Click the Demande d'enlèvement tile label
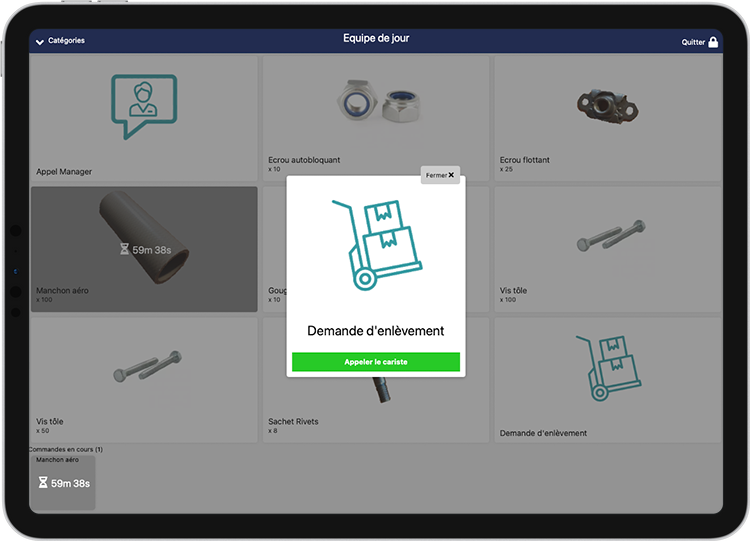The height and width of the screenshot is (541, 750). (x=543, y=433)
